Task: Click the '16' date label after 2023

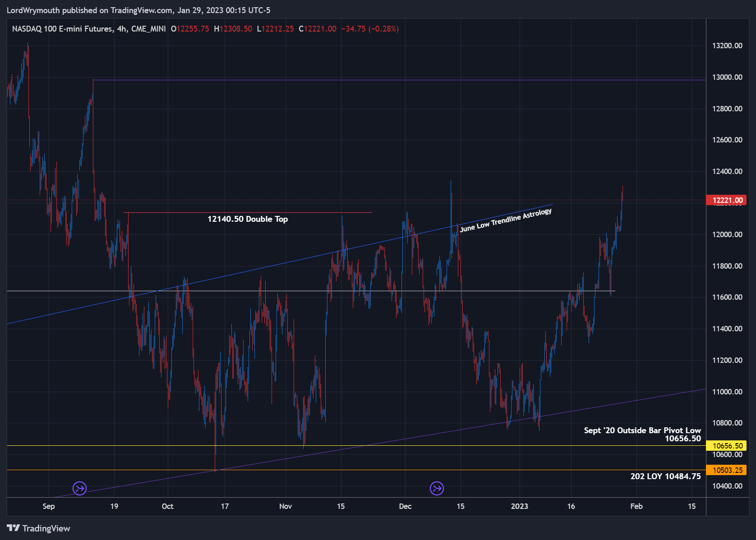Action: tap(571, 506)
